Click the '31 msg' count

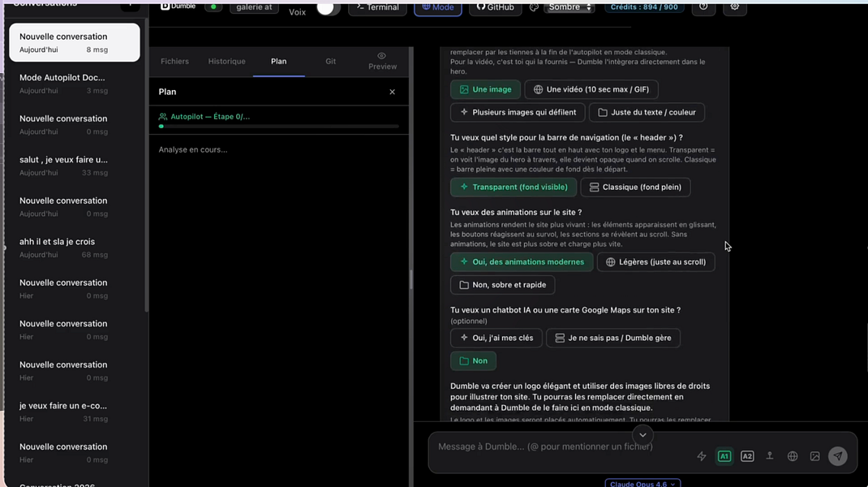[x=95, y=419]
